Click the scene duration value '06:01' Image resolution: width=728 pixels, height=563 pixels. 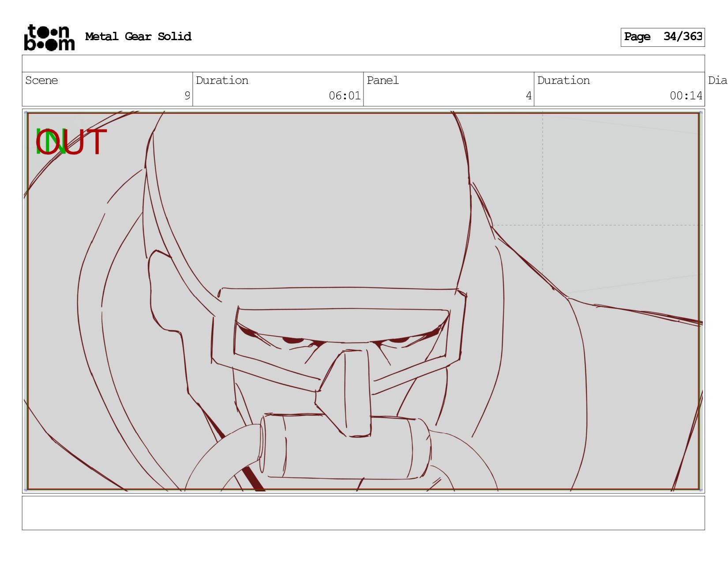coord(345,96)
